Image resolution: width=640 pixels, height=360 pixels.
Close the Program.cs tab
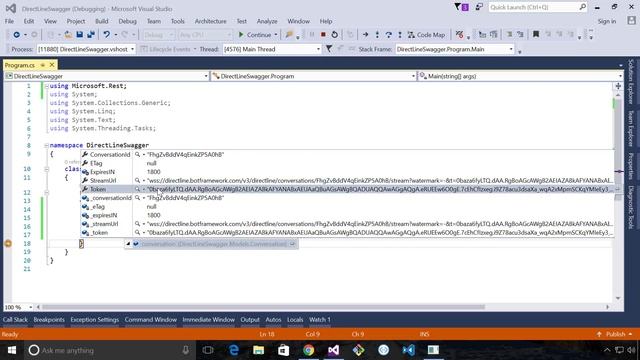click(52, 65)
